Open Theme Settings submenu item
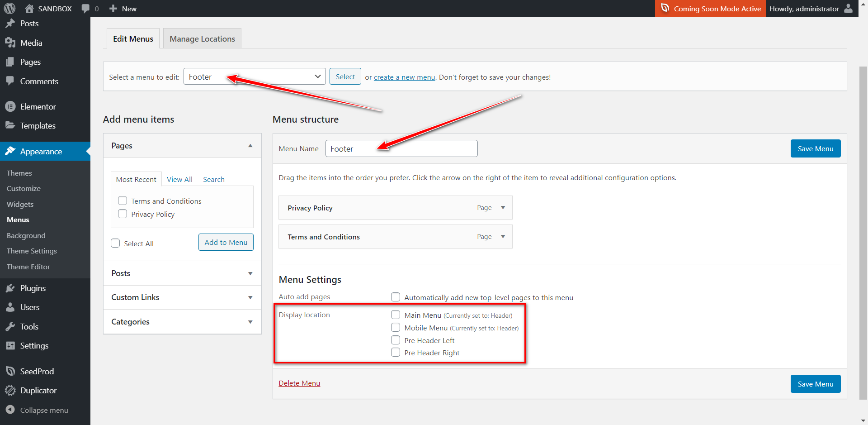 32,251
